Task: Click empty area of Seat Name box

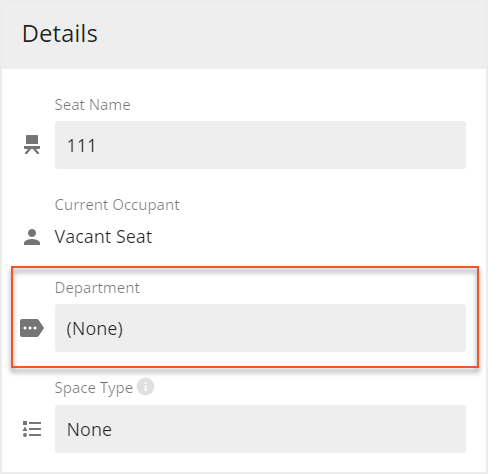Action: 280,145
